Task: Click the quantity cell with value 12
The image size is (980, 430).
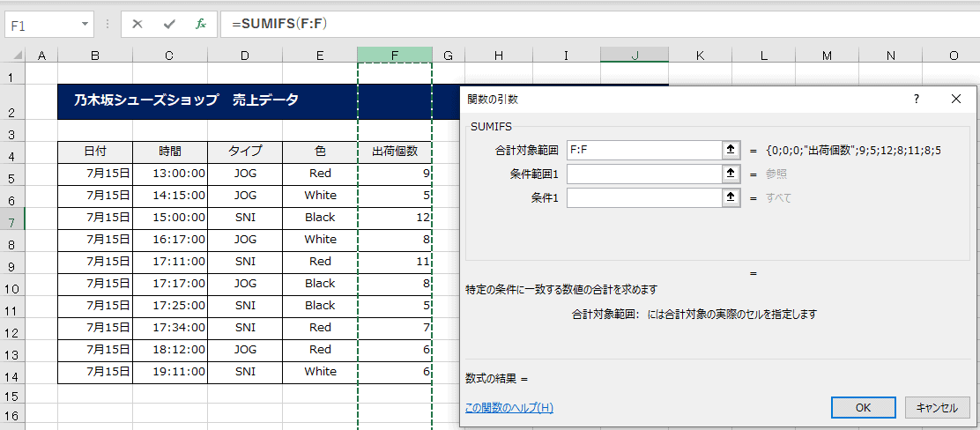Action: point(394,218)
